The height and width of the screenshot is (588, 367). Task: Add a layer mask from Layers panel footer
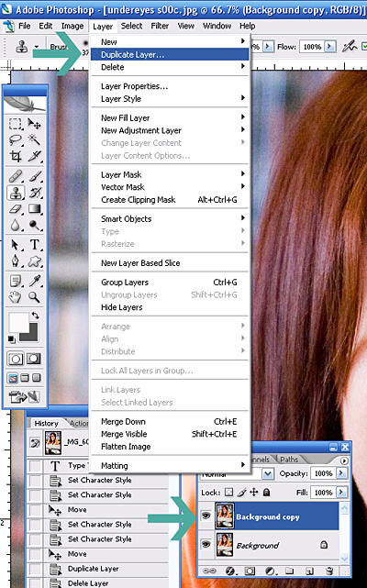click(250, 571)
